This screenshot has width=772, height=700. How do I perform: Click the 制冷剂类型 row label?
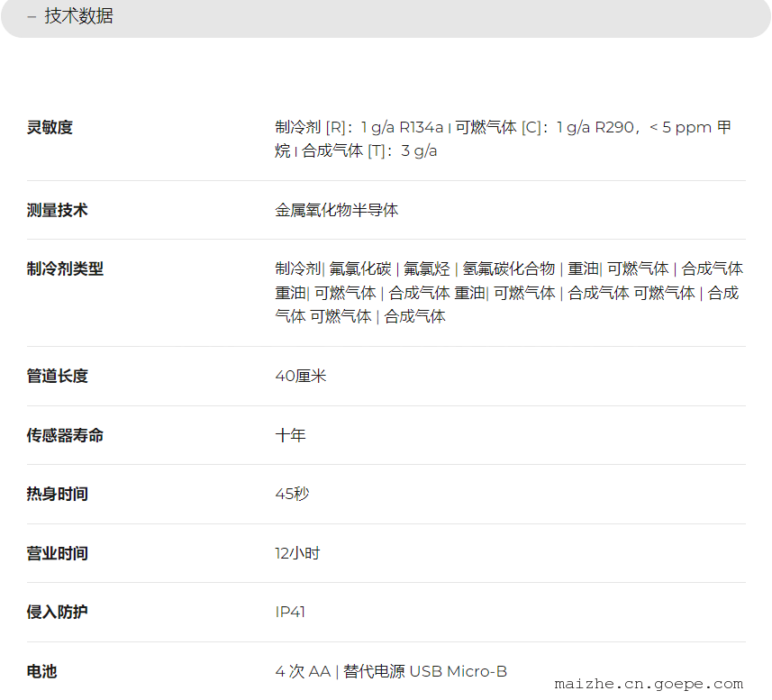tap(65, 269)
